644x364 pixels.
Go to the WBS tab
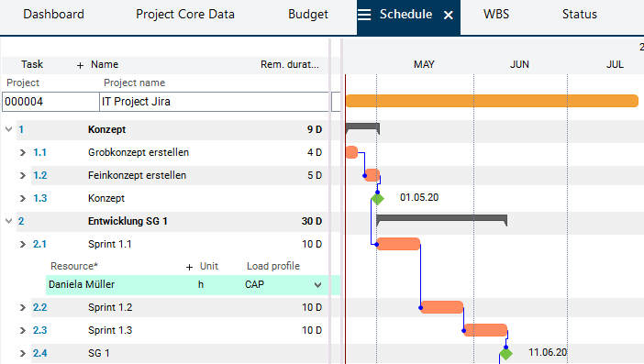(496, 15)
